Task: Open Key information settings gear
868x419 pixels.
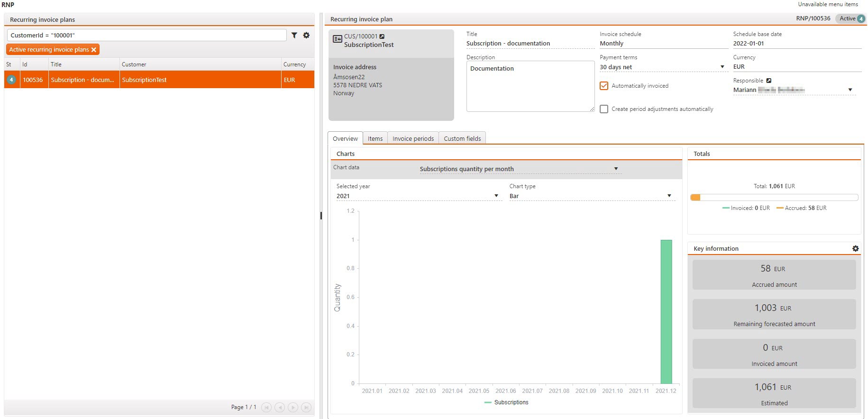Action: click(855, 248)
